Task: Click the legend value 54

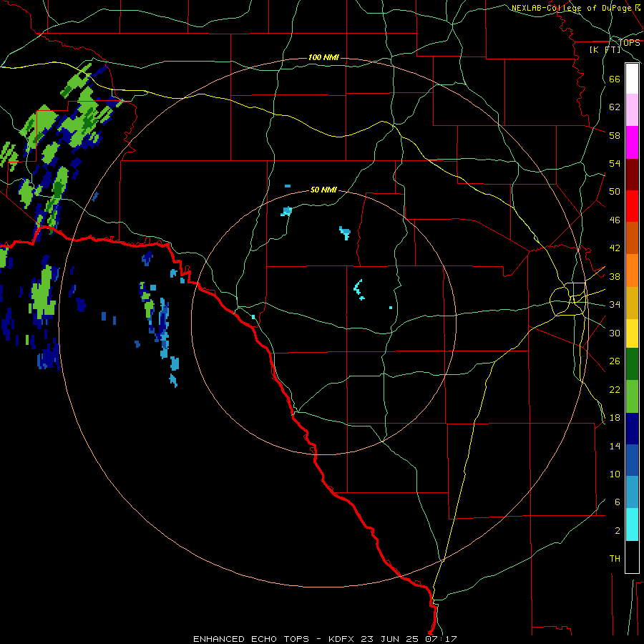Action: 615,163
